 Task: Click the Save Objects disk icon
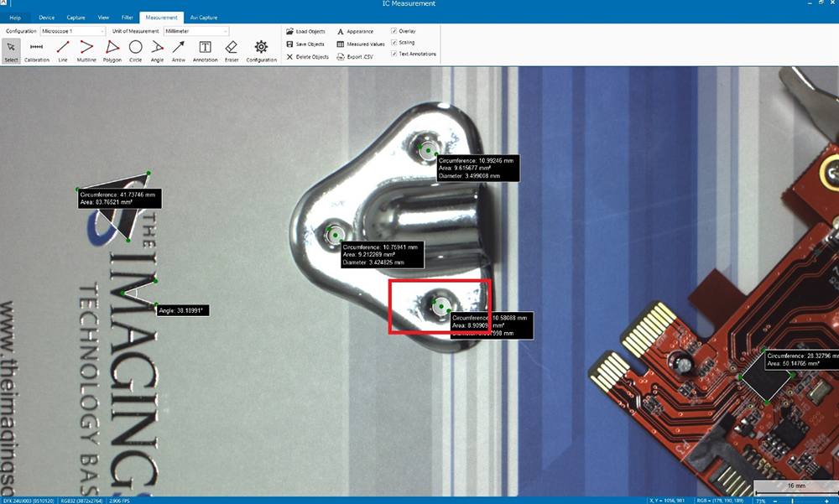coord(289,44)
